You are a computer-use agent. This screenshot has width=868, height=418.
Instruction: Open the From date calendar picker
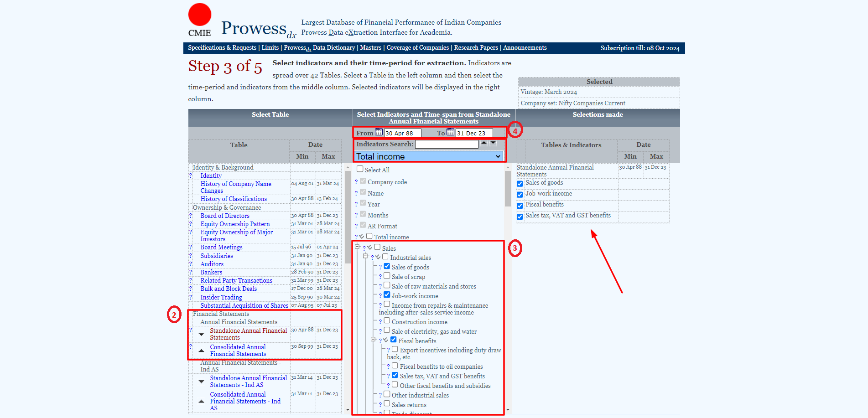pos(379,132)
